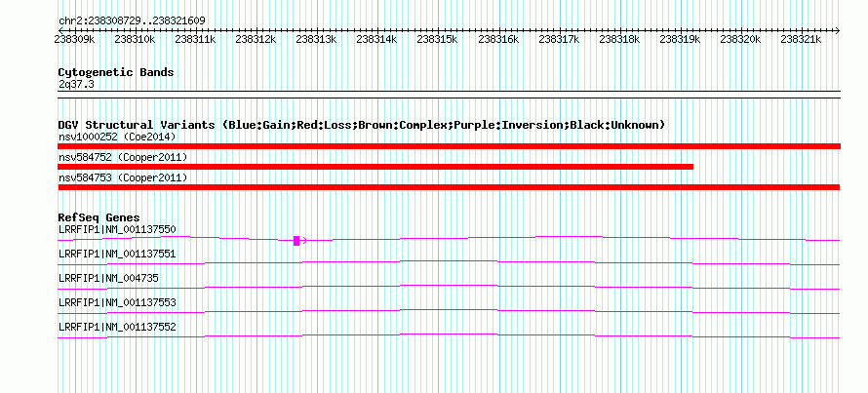868x393 pixels.
Task: Click the 238317k ruler tick label
Action: (x=559, y=40)
